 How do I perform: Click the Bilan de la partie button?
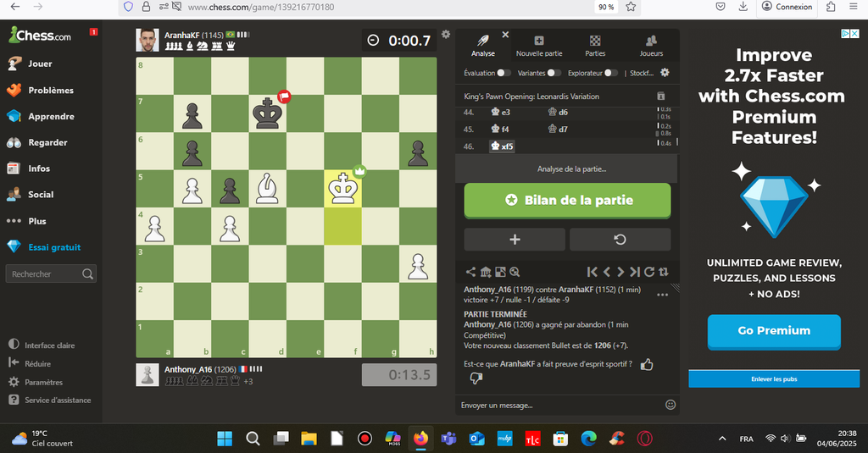(567, 201)
